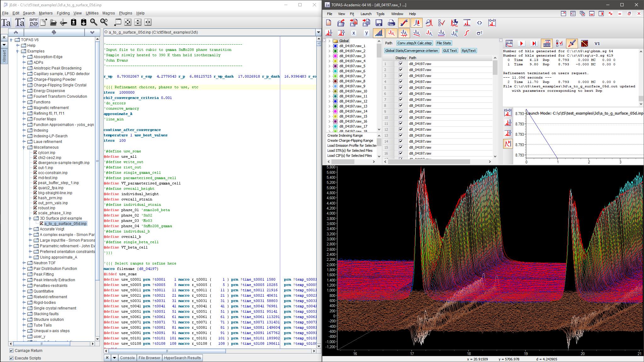Toggle display checkbox for row 3
The image size is (644, 362).
point(401,76)
